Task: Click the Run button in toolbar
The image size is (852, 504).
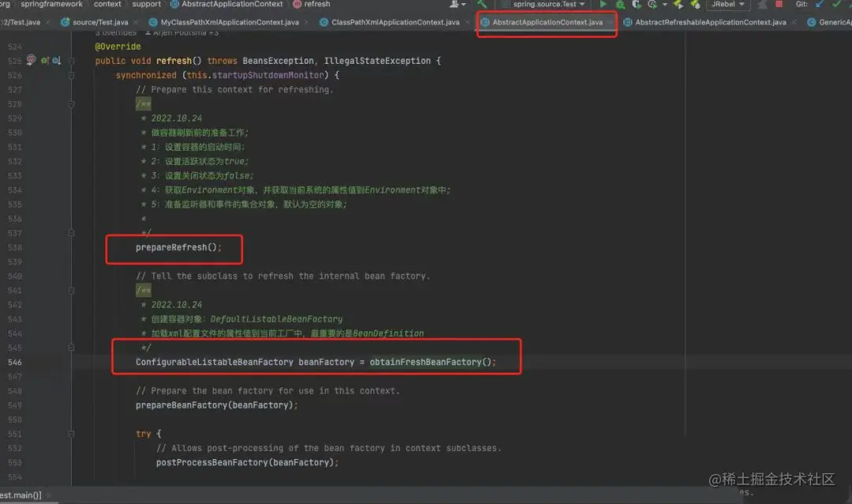Action: click(x=603, y=4)
